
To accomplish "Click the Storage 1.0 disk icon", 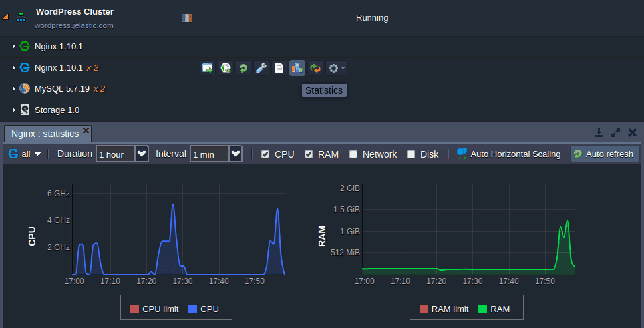I will click(25, 110).
